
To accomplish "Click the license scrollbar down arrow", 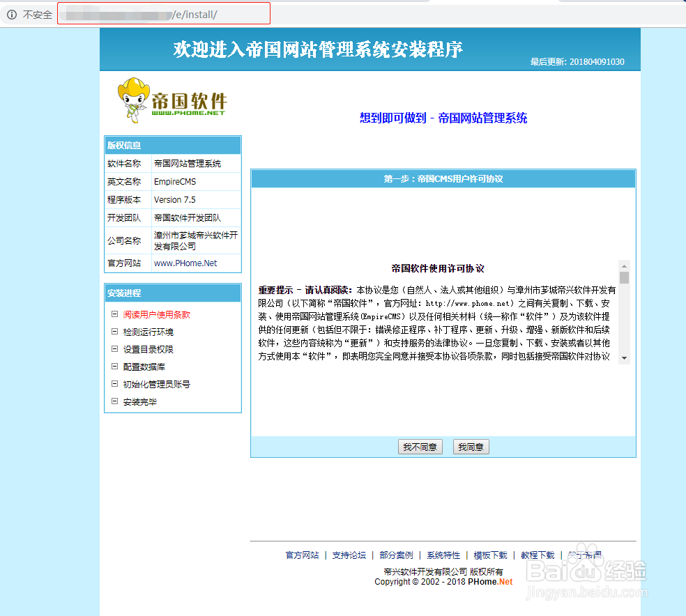I will click(x=625, y=358).
